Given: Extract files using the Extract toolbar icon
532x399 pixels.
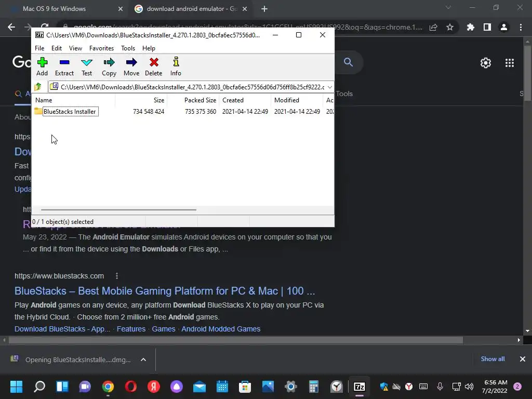Looking at the screenshot, I should click(x=64, y=66).
